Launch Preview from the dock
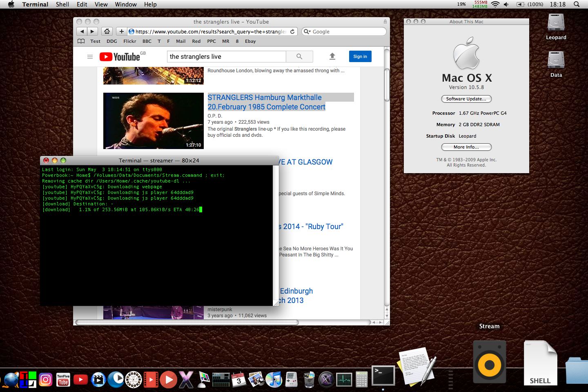 click(256, 380)
